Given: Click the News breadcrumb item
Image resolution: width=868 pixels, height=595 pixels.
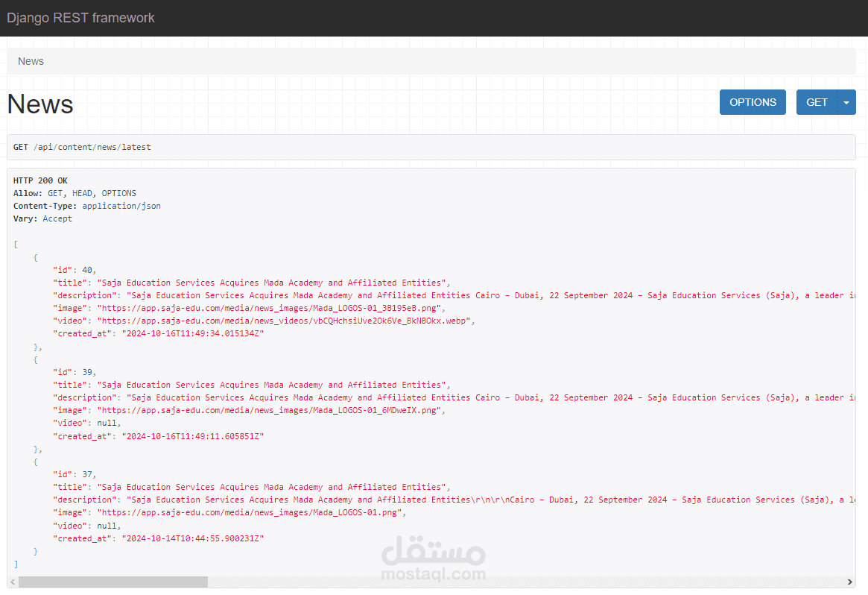Looking at the screenshot, I should pyautogui.click(x=31, y=61).
